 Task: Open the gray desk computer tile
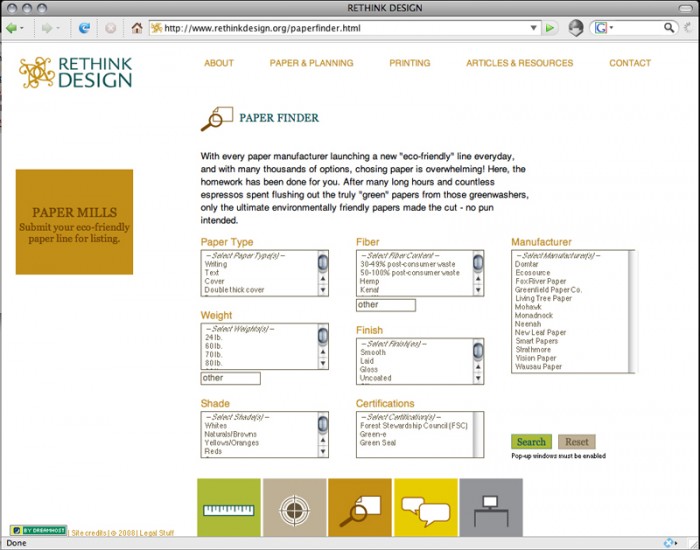coord(491,508)
